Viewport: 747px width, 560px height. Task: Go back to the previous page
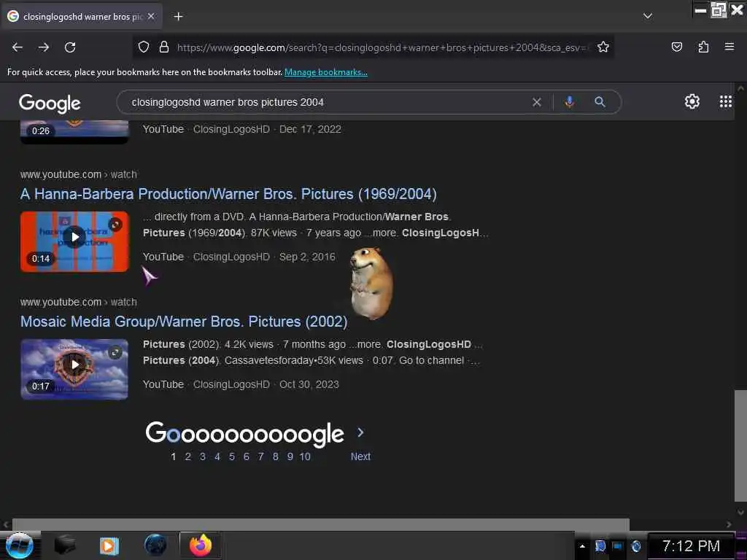click(18, 47)
